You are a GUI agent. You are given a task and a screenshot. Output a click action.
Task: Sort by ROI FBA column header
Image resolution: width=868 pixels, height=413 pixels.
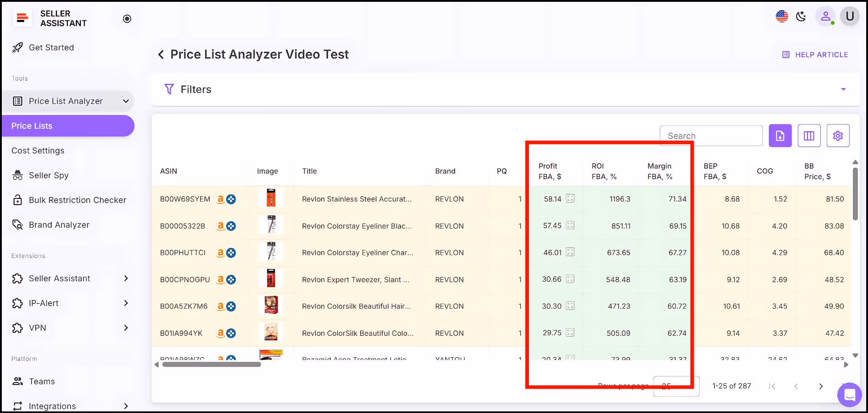[x=604, y=171]
